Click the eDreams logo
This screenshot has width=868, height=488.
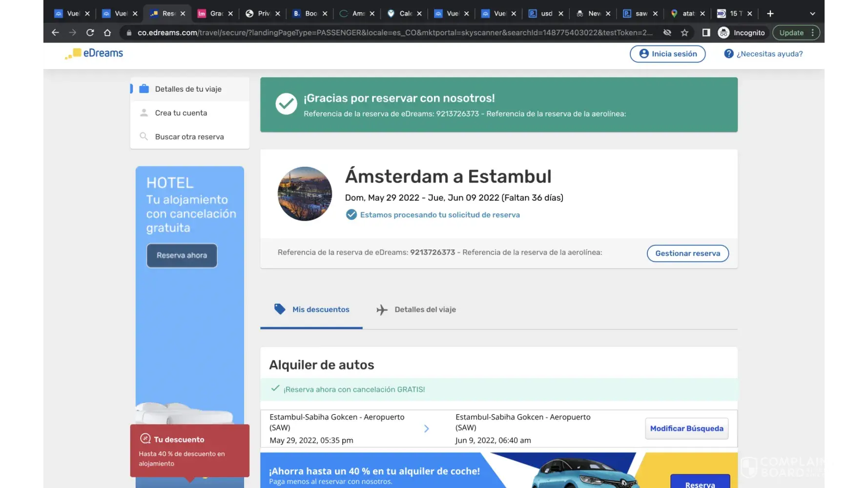pyautogui.click(x=94, y=53)
